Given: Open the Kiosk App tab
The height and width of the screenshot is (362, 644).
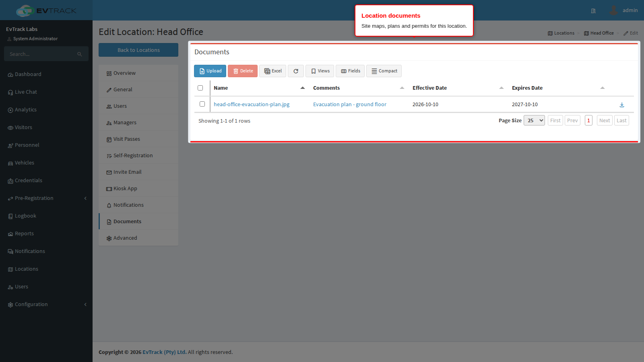Looking at the screenshot, I should pyautogui.click(x=138, y=189).
